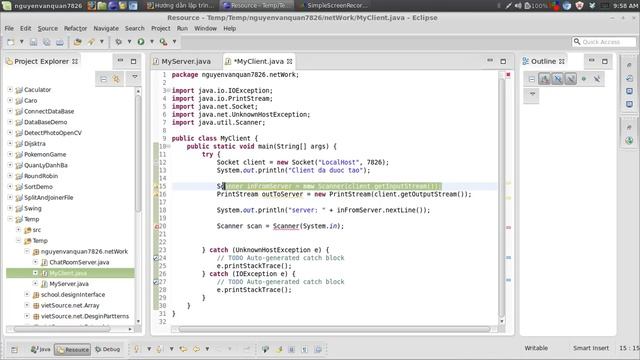The height and width of the screenshot is (360, 640).
Task: Expand the PokemonGame project
Action: click(10, 154)
